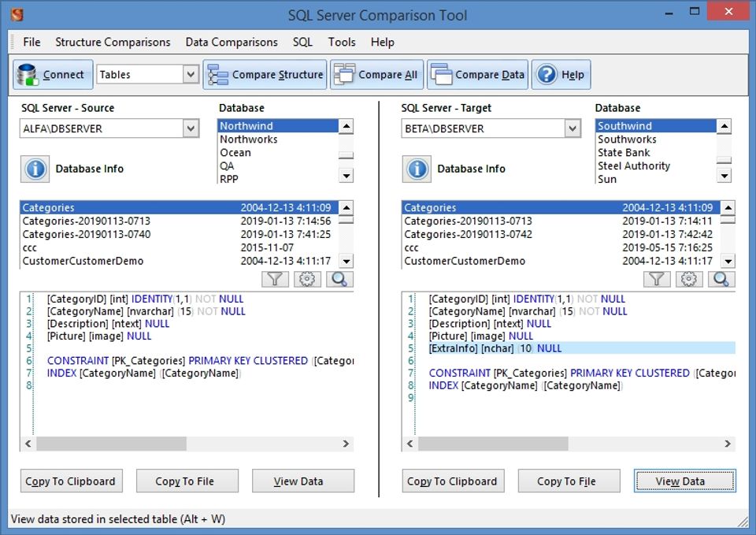Open the Data Comparisons menu
Viewport: 756px width, 535px height.
[x=232, y=42]
